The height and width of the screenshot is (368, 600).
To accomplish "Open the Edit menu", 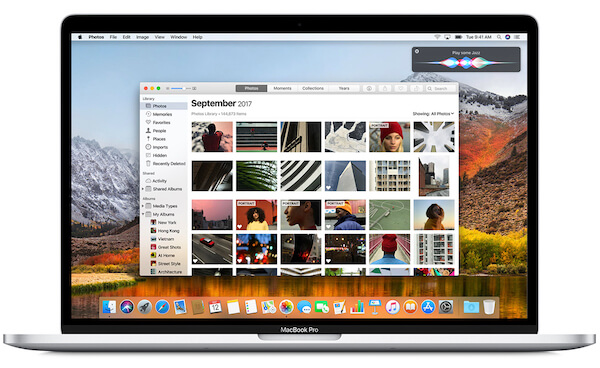I will click(127, 37).
